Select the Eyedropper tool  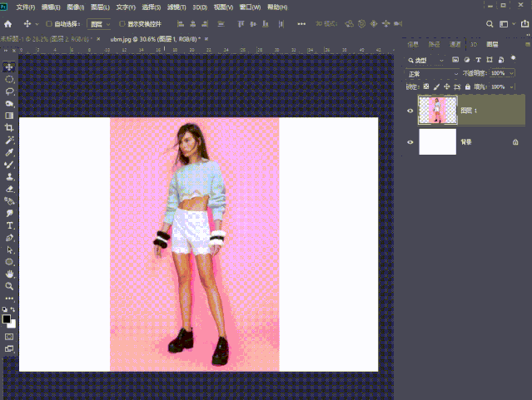pyautogui.click(x=9, y=153)
